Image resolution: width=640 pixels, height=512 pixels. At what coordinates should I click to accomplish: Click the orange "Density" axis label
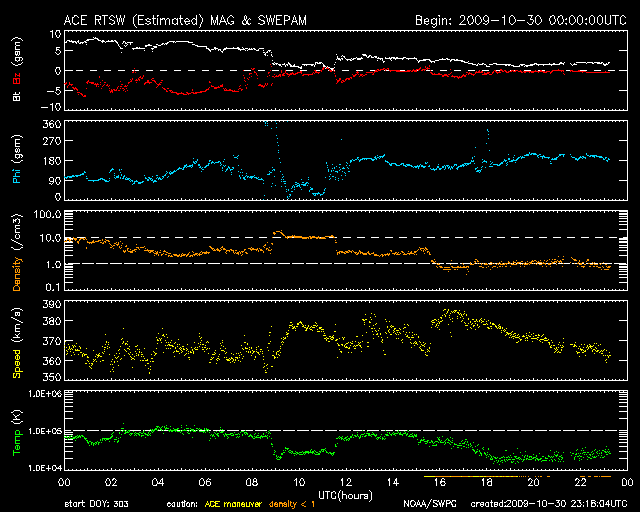[x=17, y=274]
